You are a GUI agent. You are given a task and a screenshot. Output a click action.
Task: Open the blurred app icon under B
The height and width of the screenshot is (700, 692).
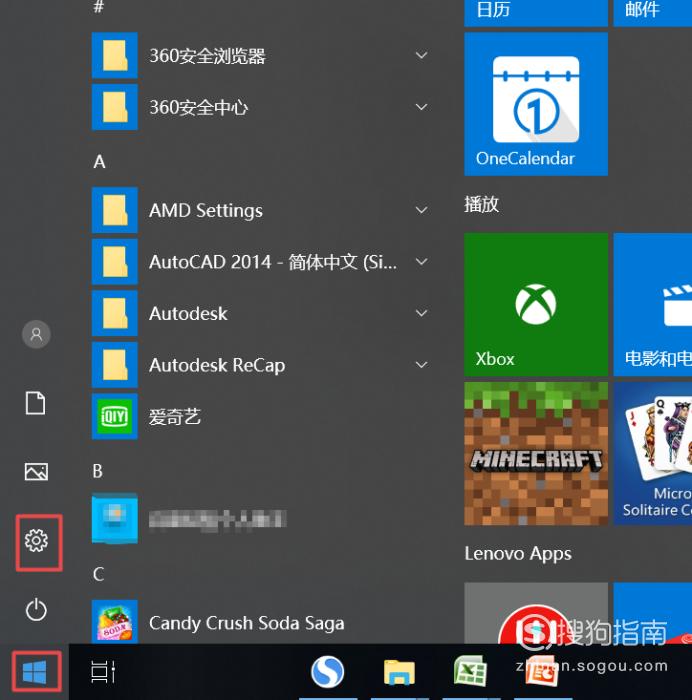115,519
